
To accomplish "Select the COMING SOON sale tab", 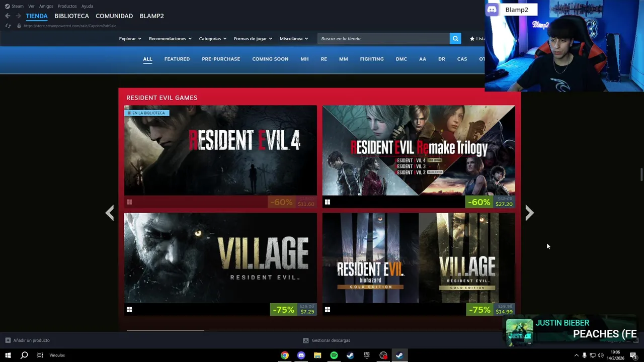I will click(270, 59).
